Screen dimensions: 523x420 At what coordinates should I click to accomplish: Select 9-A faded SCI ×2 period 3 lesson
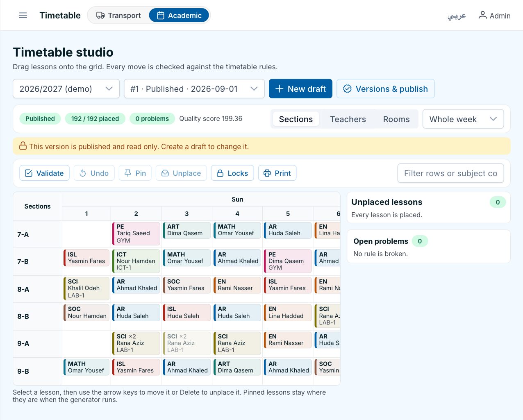click(x=187, y=343)
